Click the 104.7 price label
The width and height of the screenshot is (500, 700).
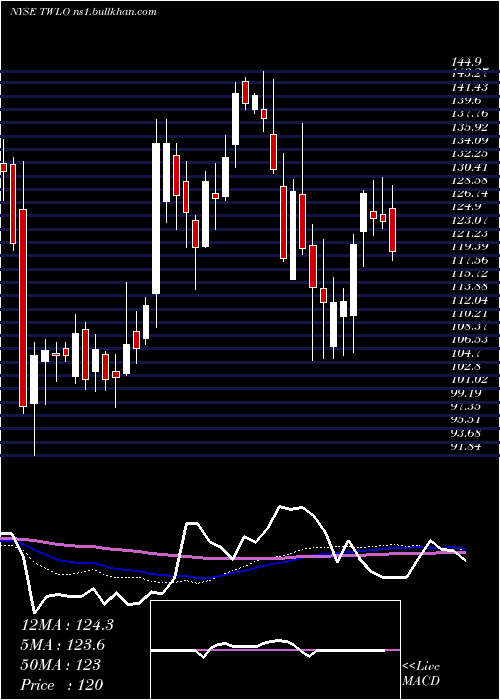tap(468, 352)
